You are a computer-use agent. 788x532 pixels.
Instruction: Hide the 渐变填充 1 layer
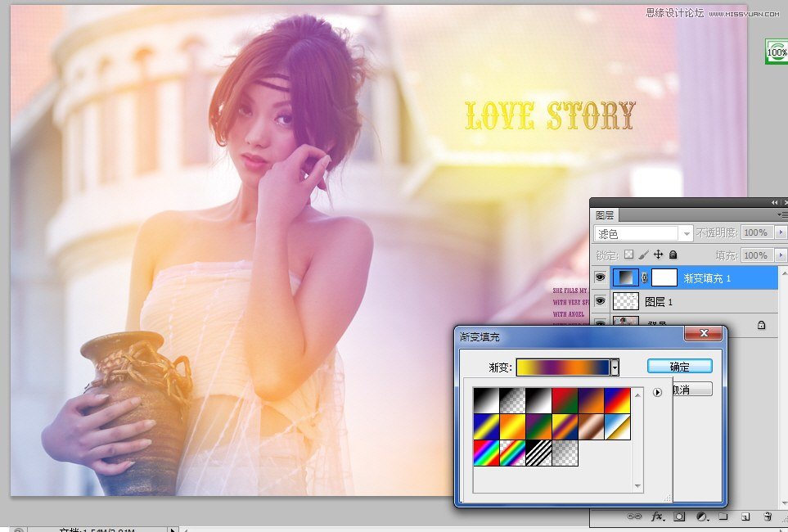pyautogui.click(x=600, y=277)
